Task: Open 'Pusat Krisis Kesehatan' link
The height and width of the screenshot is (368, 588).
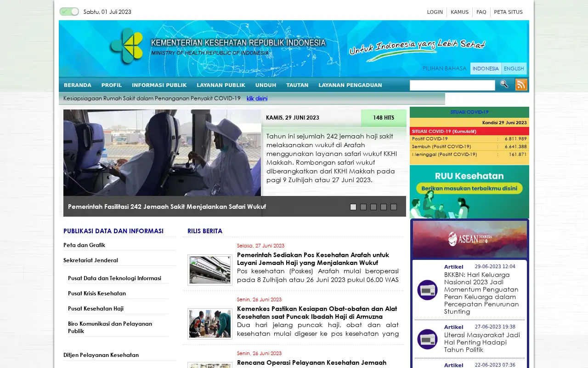Action: coord(97,293)
